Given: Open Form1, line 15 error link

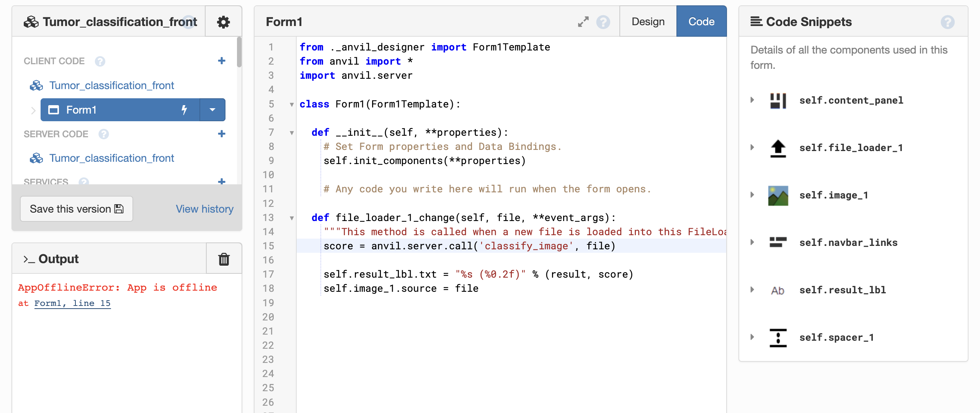Looking at the screenshot, I should point(72,303).
